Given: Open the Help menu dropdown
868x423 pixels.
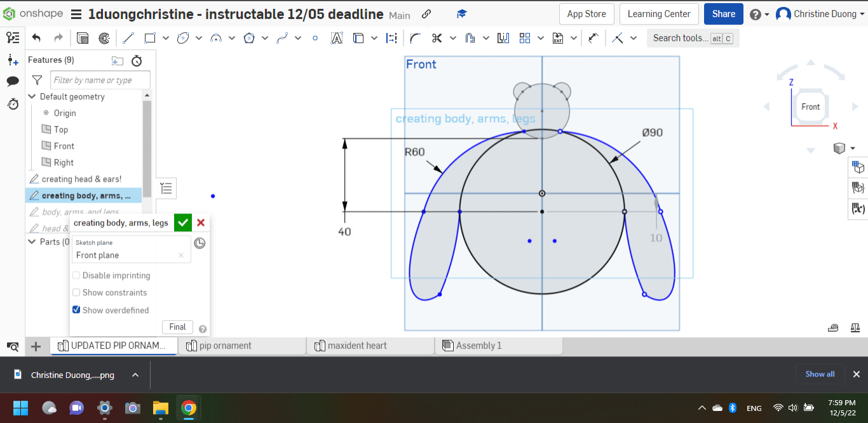Looking at the screenshot, I should [x=759, y=14].
